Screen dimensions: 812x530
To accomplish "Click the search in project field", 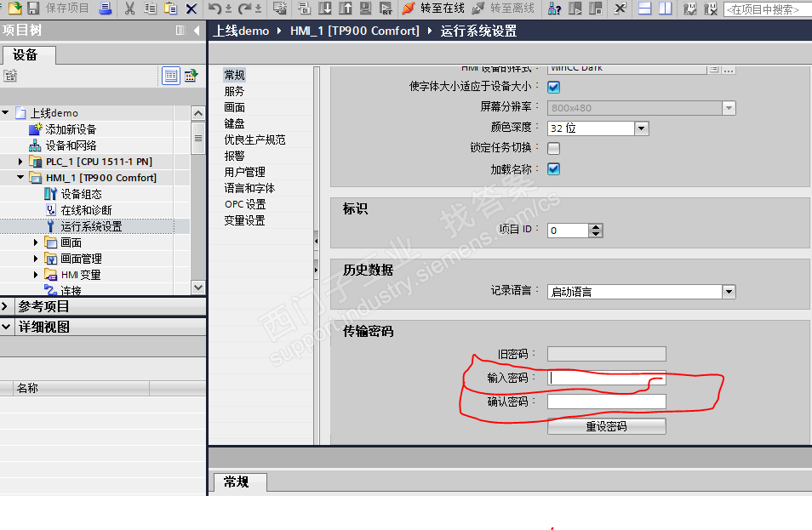I will click(768, 9).
